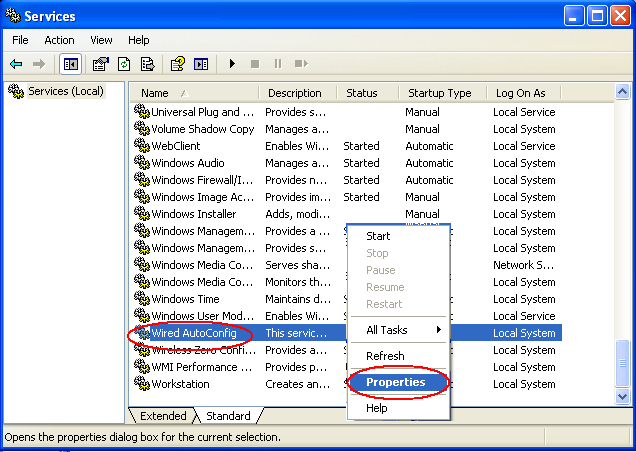Select the Workstation service row
The height and width of the screenshot is (452, 636).
point(180,384)
